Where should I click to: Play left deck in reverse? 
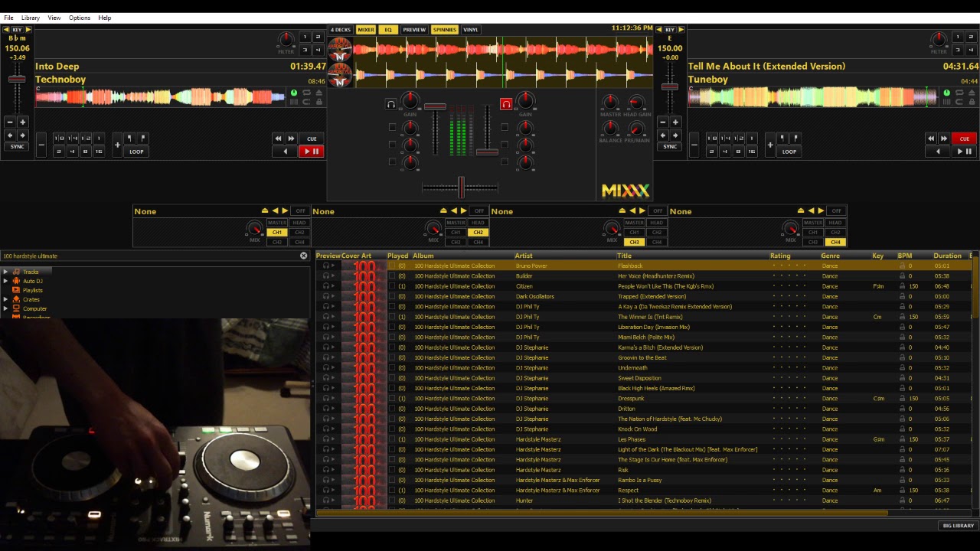[285, 152]
